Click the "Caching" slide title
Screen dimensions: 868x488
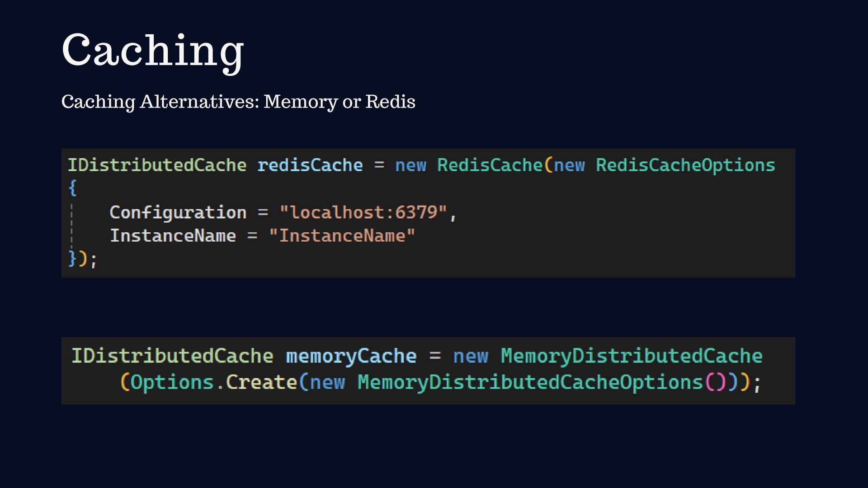click(153, 51)
